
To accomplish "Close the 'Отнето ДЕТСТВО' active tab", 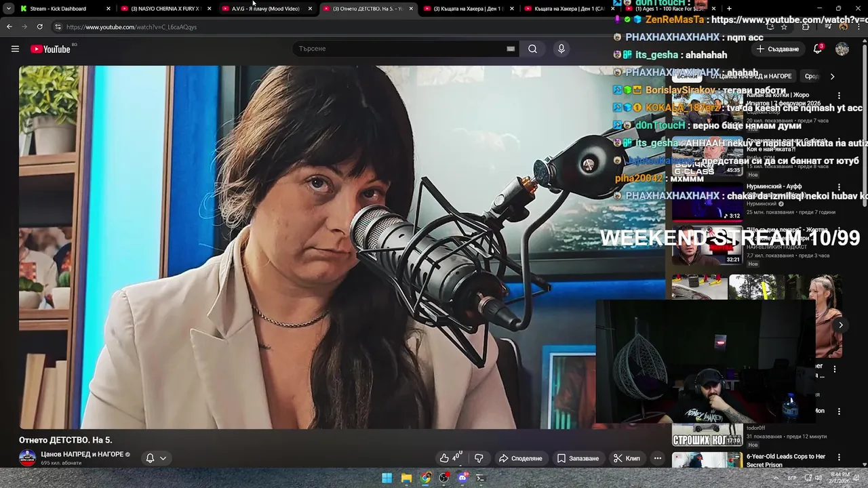I will pyautogui.click(x=411, y=9).
